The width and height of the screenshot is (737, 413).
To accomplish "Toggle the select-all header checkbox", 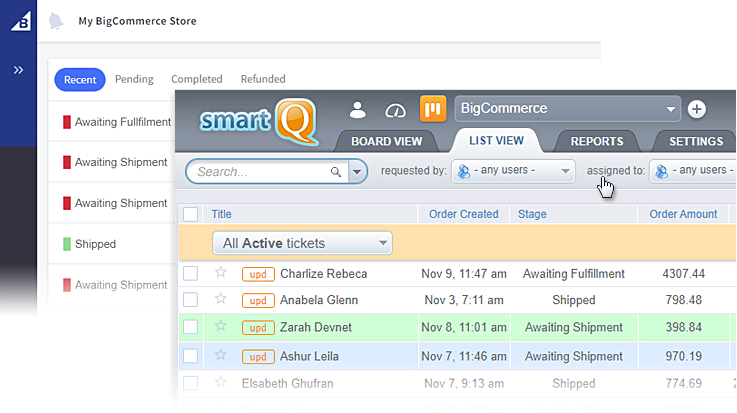I will tap(190, 214).
